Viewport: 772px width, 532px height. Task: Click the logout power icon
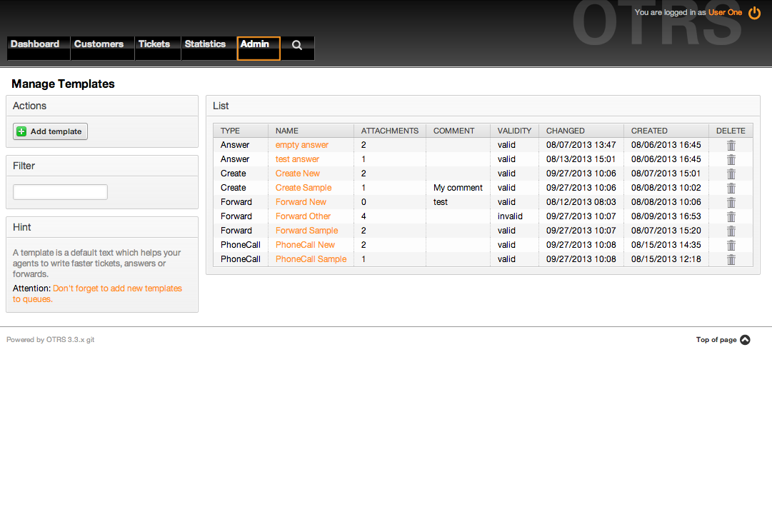pyautogui.click(x=754, y=13)
